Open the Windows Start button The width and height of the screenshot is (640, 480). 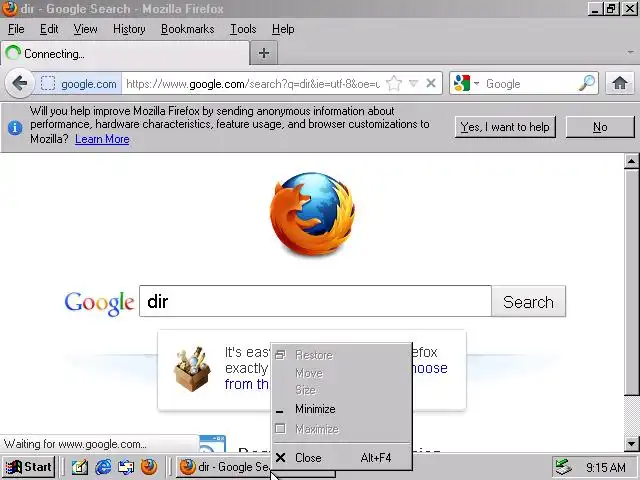click(x=28, y=467)
